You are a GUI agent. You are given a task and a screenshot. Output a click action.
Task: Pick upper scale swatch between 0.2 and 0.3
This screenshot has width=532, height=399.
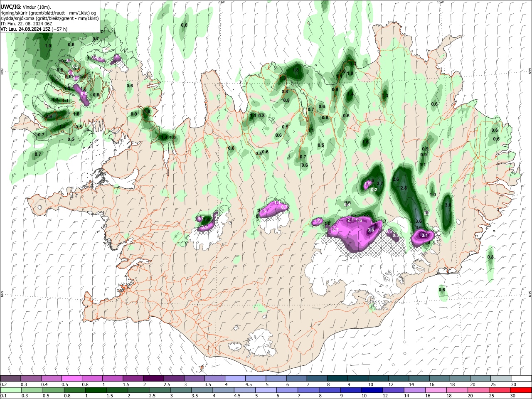[10, 379]
